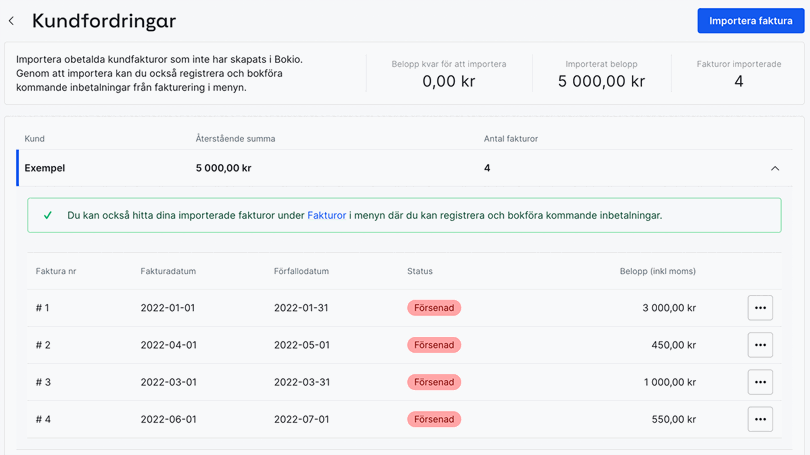Open the three-dot menu for invoice #3
The width and height of the screenshot is (810, 455).
[x=760, y=382]
